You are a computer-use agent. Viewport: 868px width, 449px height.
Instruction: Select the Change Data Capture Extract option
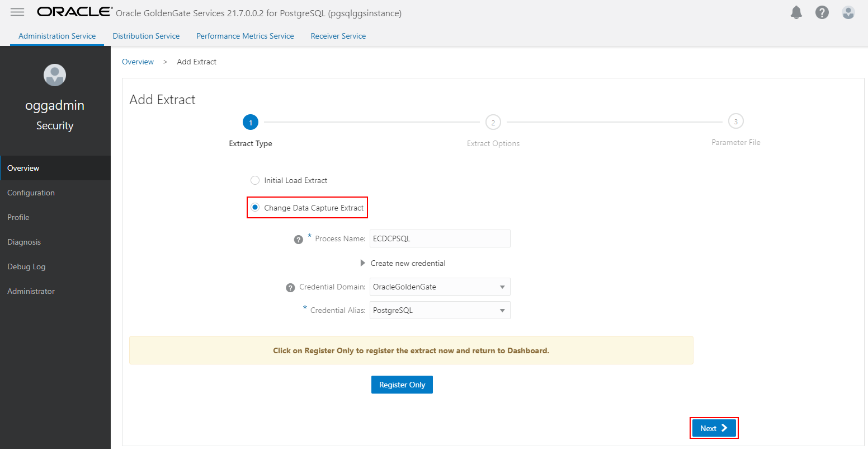click(255, 208)
